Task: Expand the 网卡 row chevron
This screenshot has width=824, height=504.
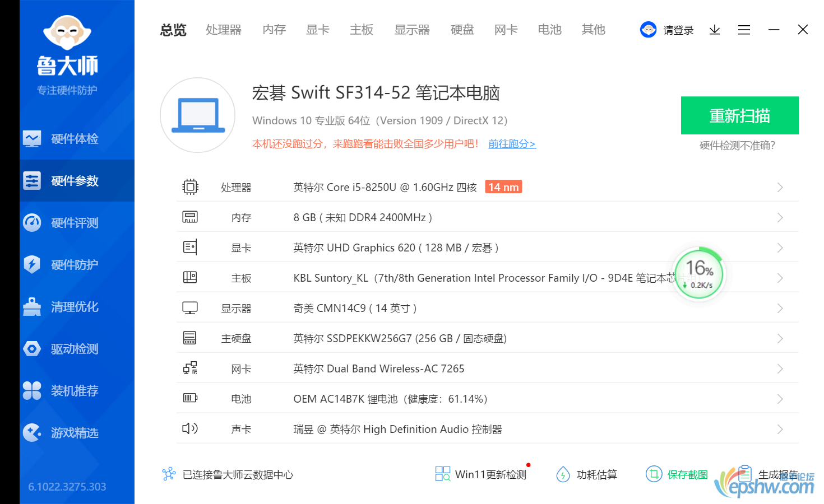Action: coord(780,368)
